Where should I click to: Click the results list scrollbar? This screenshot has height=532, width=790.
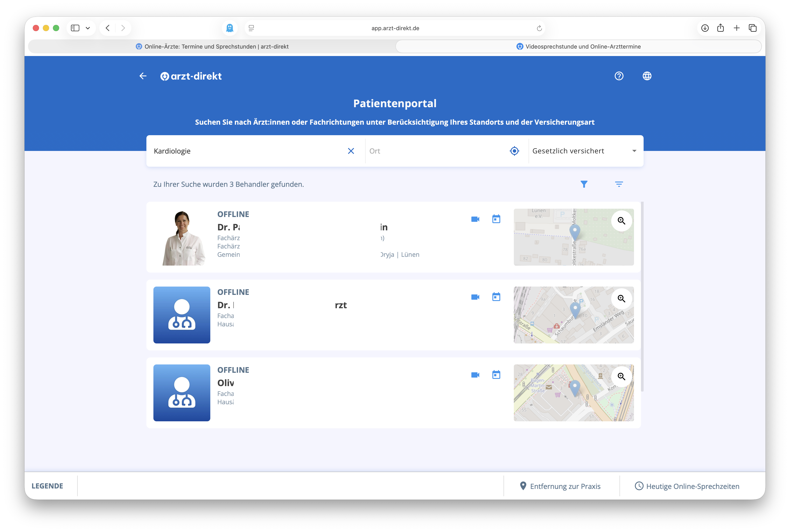pyautogui.click(x=642, y=297)
